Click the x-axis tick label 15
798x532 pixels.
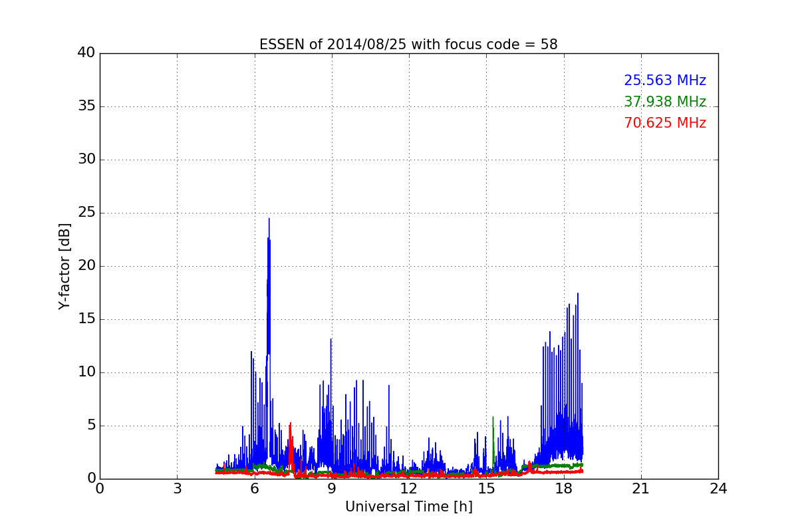click(x=486, y=489)
